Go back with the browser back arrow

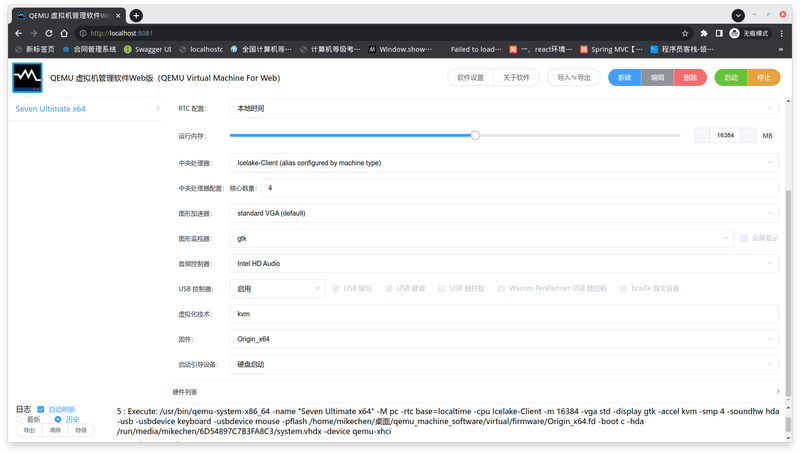18,33
